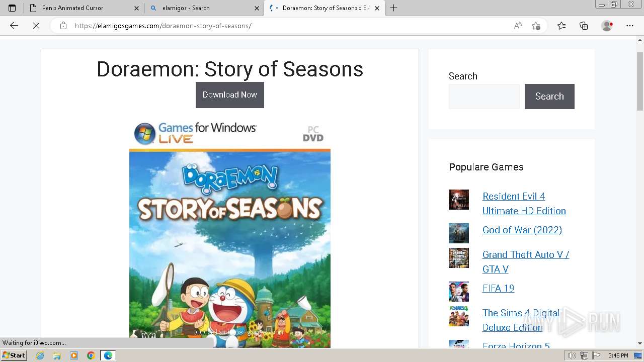Open the volume control in the system tray

(x=572, y=355)
